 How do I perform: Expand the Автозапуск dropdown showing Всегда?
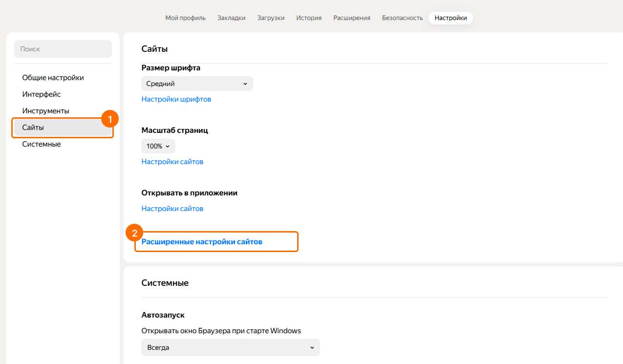click(230, 347)
